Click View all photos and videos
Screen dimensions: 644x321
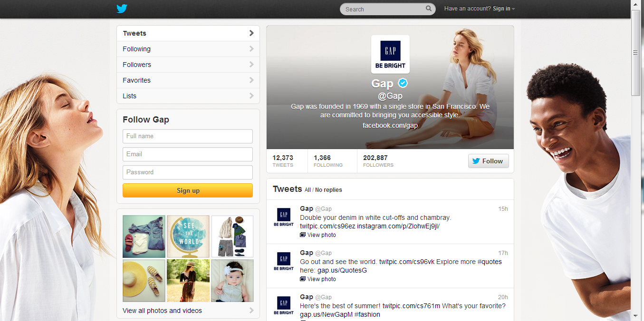click(x=162, y=311)
